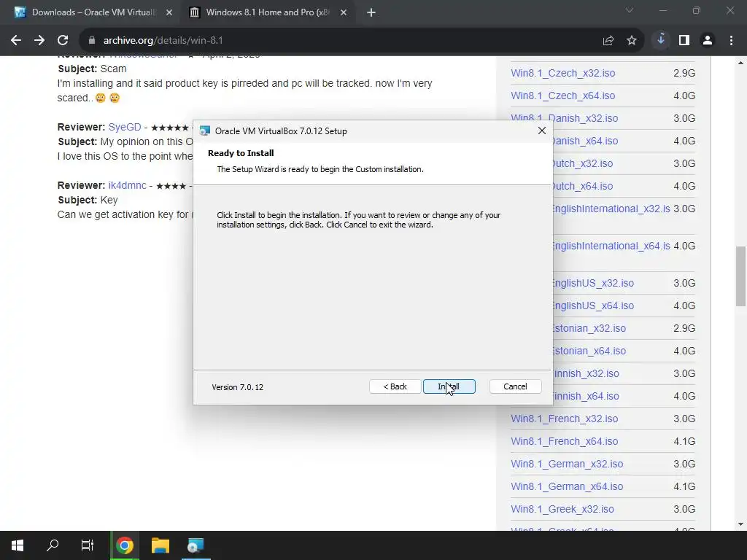Close the Oracle VM VirtualBox Setup dialog
The width and height of the screenshot is (747, 560).
click(x=542, y=131)
